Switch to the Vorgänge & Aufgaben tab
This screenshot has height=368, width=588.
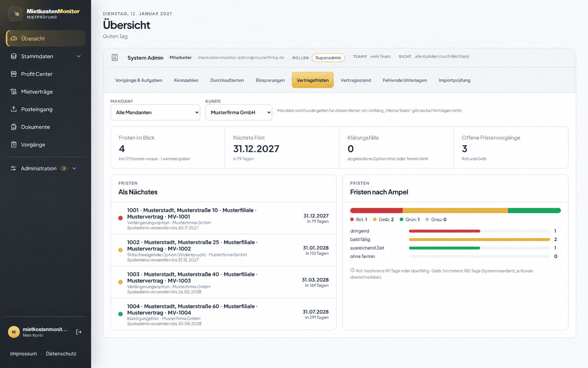139,80
